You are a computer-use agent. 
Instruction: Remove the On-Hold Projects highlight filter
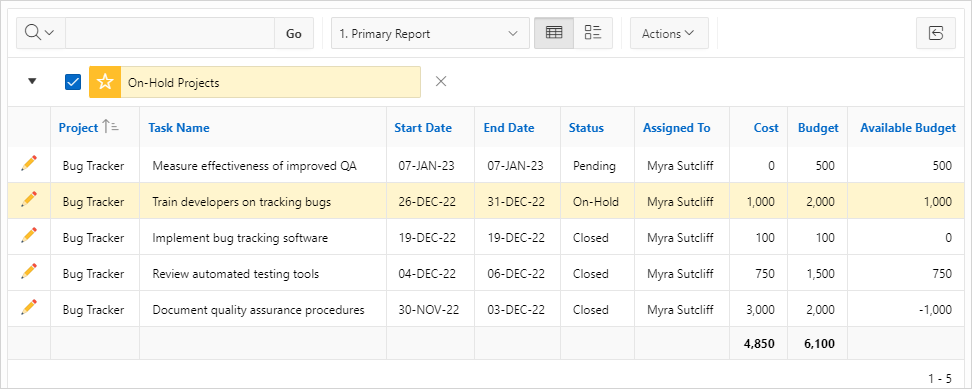pyautogui.click(x=441, y=81)
